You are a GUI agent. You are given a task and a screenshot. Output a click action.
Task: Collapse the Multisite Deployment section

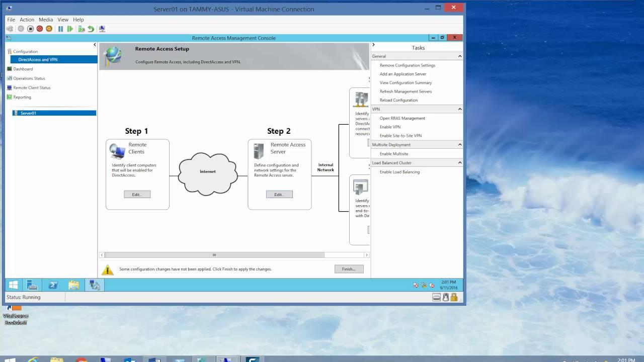[460, 145]
